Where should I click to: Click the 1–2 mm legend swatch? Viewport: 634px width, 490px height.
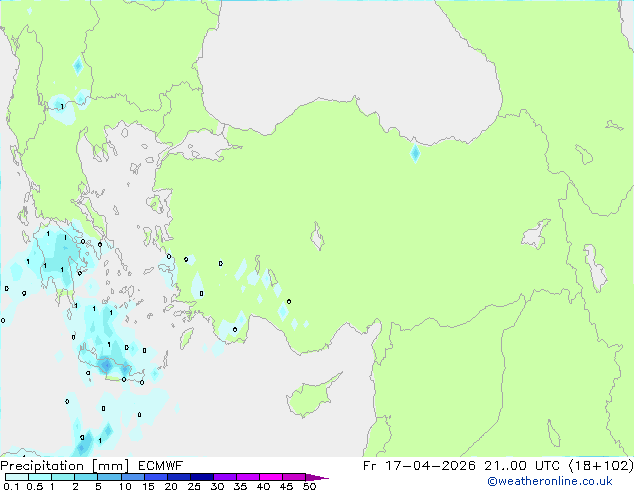coord(63,477)
